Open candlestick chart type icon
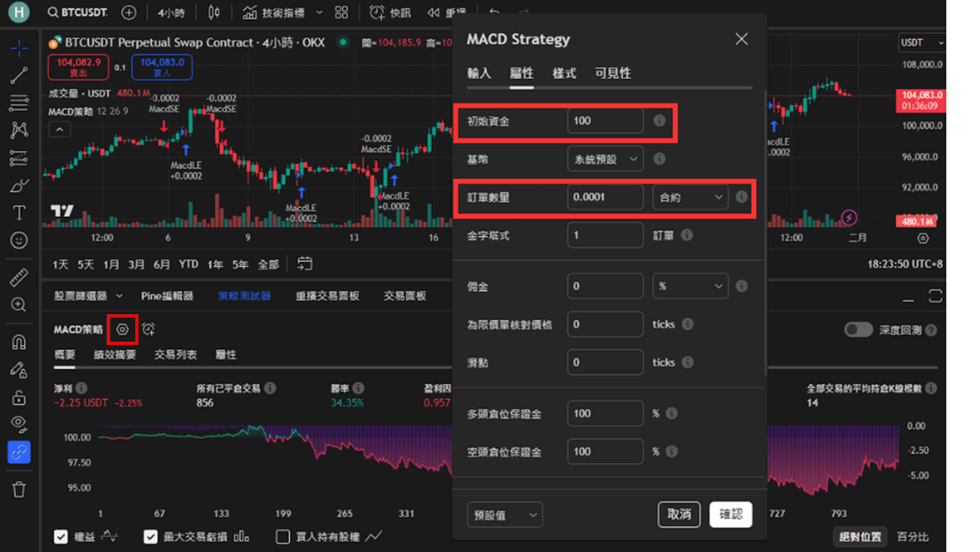Screen dimensions: 980x552 click(214, 12)
